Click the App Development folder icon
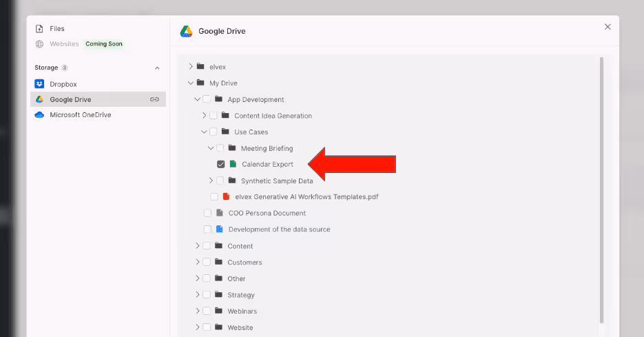Screen dimensions: 644x337 tap(218, 99)
